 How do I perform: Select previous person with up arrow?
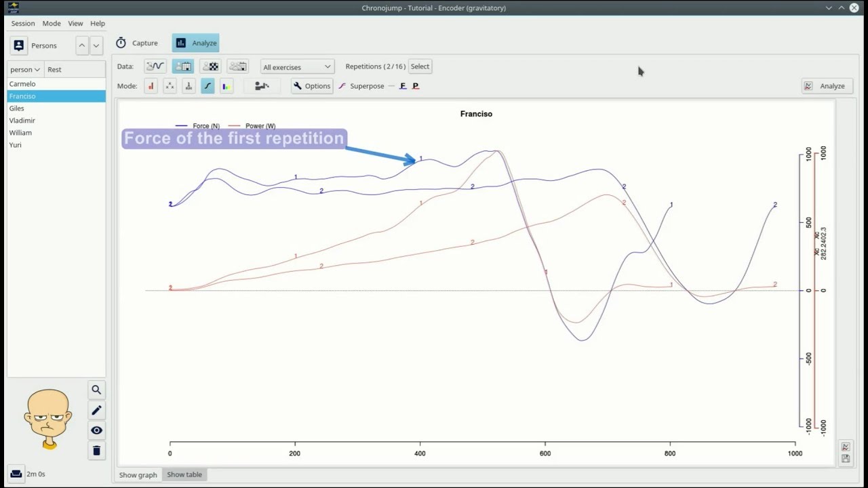coord(82,45)
